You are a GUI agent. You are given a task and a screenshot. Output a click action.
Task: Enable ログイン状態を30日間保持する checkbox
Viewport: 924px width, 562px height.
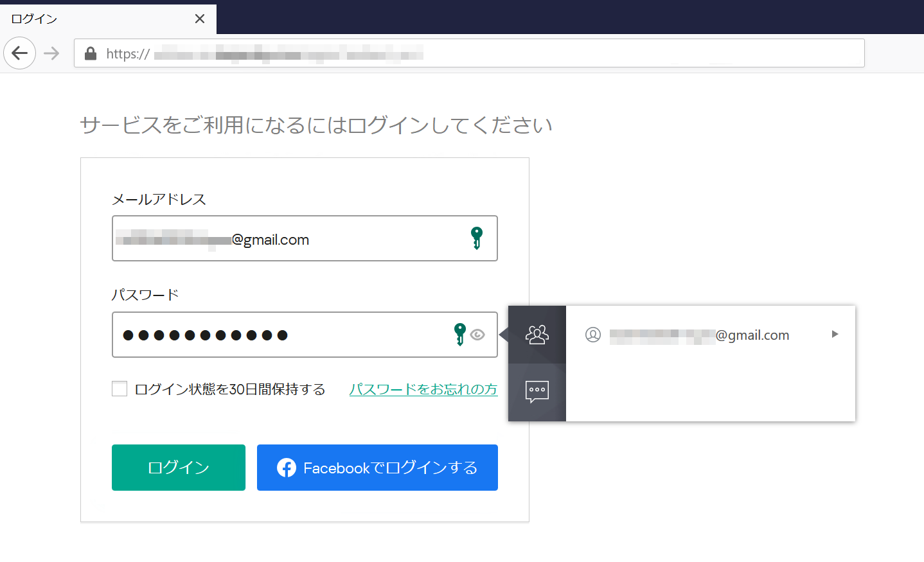pyautogui.click(x=120, y=389)
